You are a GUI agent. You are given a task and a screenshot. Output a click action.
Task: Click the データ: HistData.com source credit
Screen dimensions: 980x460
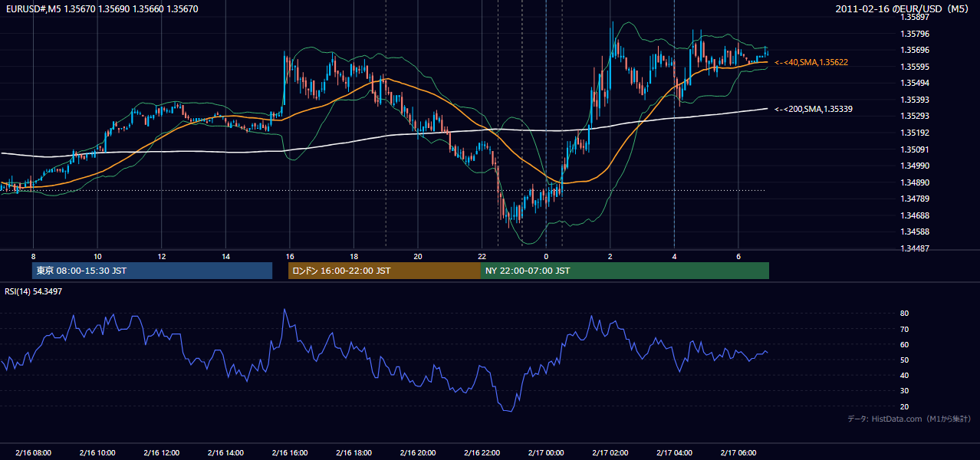tap(909, 419)
